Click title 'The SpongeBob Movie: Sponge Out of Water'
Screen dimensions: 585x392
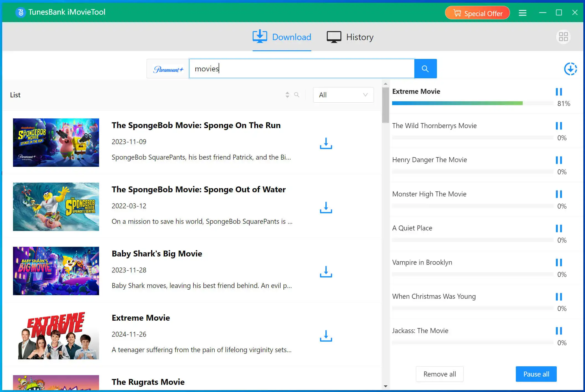point(199,189)
